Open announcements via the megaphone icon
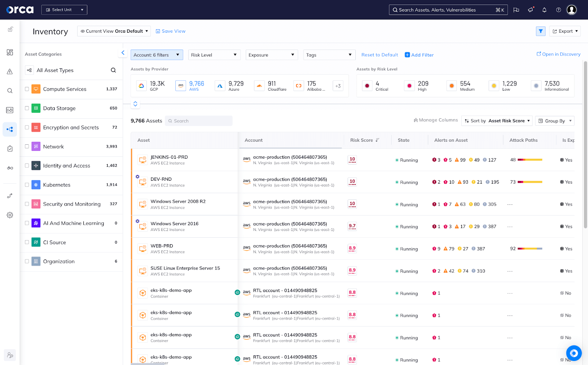This screenshot has width=588, height=365. pyautogui.click(x=530, y=10)
